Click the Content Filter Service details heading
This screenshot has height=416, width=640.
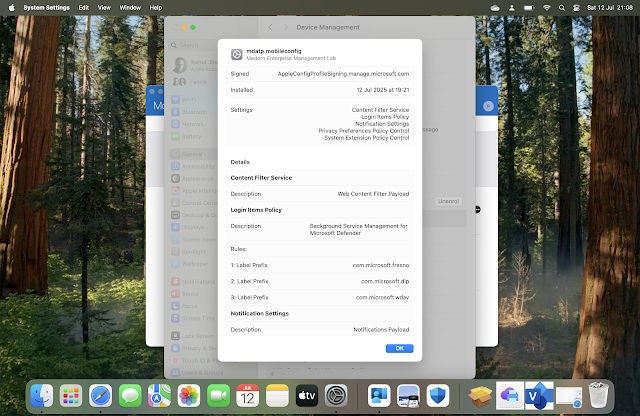(261, 178)
